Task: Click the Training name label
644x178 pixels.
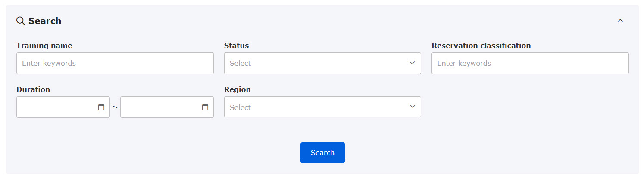Action: click(x=44, y=46)
